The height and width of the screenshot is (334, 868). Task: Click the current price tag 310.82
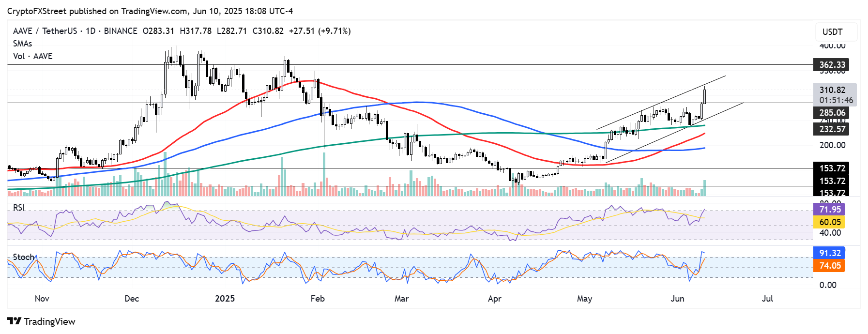[x=832, y=90]
